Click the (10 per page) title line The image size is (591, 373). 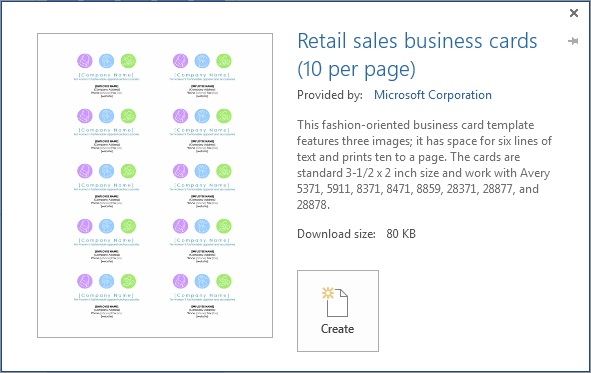tap(357, 70)
